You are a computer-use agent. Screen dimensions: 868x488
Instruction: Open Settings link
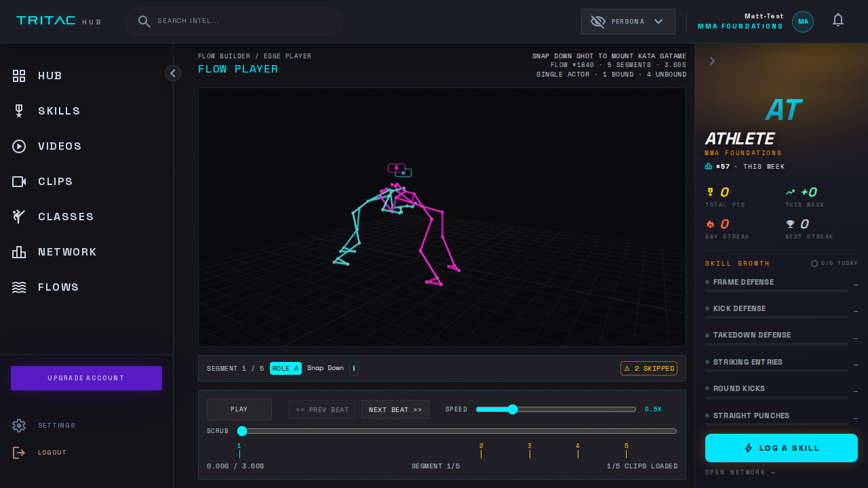(57, 426)
